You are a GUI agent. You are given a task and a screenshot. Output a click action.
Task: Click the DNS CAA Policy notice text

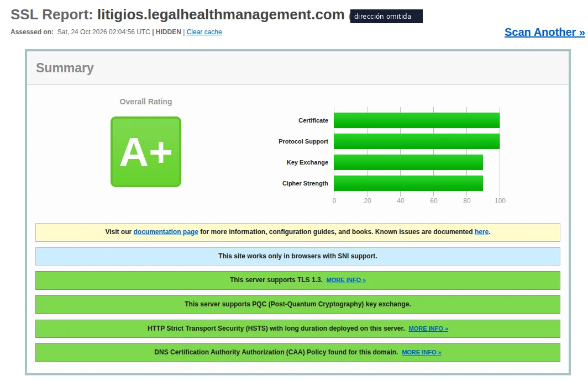276,352
